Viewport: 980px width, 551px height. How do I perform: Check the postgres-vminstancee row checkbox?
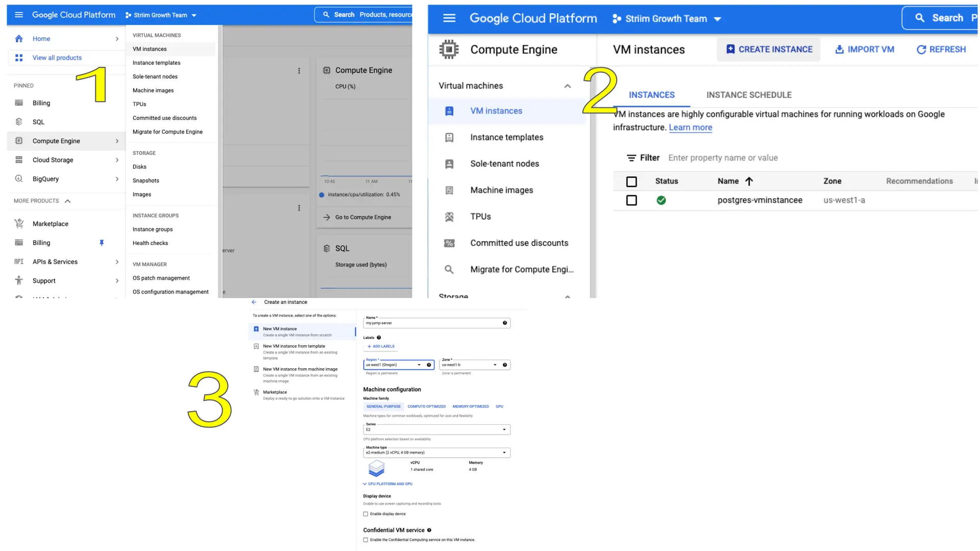631,200
